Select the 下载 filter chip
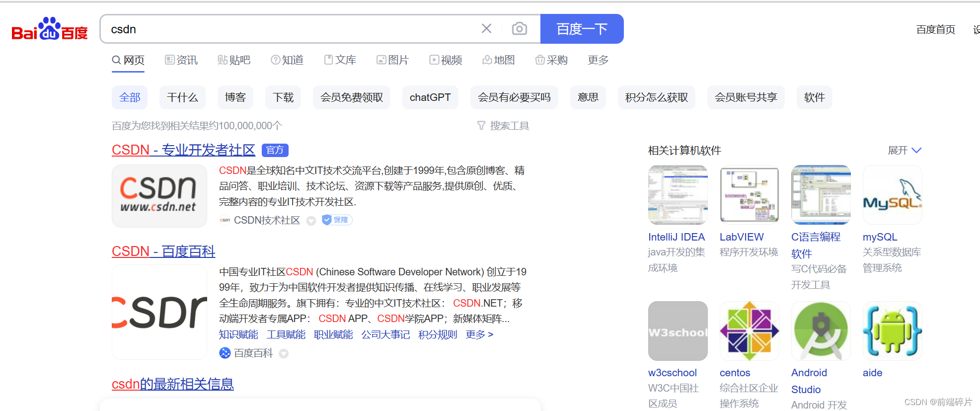The width and height of the screenshot is (980, 411). pos(283,97)
